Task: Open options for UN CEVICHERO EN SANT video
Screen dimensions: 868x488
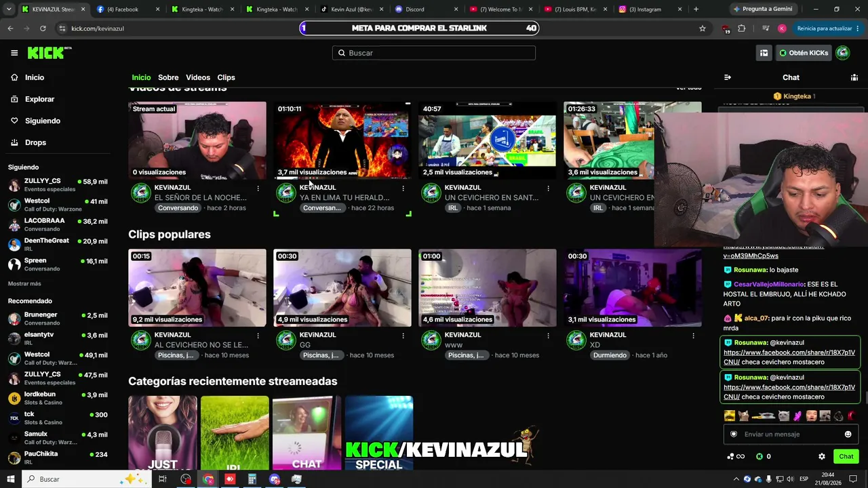Action: tap(549, 188)
